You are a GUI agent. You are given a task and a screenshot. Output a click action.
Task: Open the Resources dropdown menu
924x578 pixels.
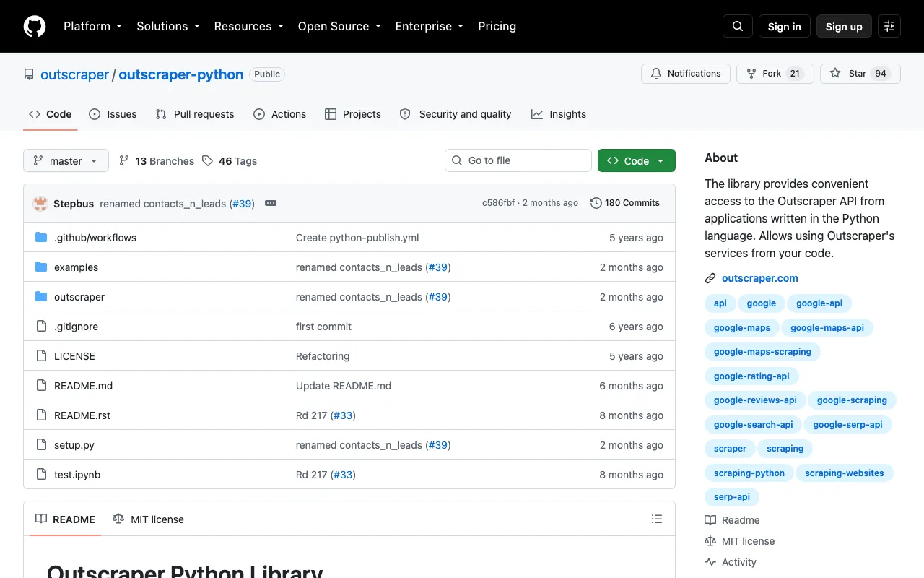point(250,26)
